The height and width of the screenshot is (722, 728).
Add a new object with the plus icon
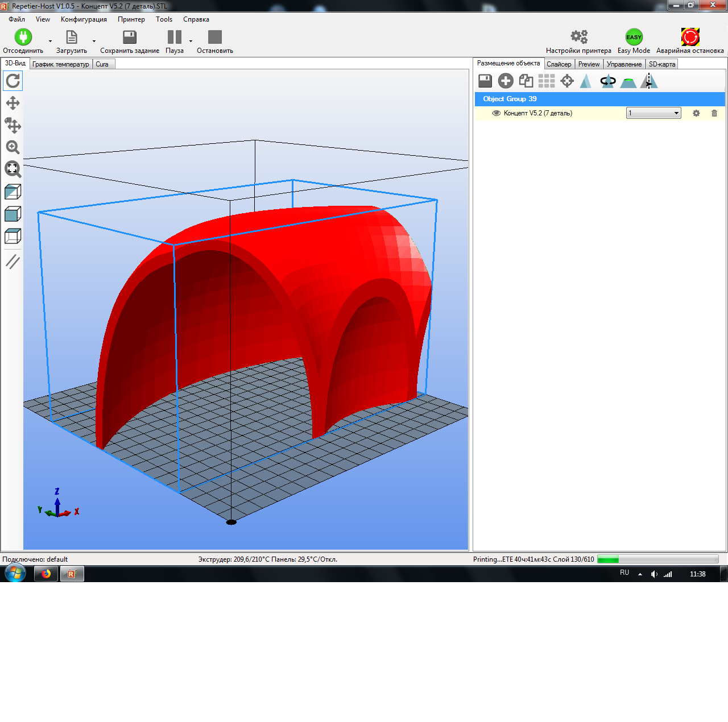(505, 81)
